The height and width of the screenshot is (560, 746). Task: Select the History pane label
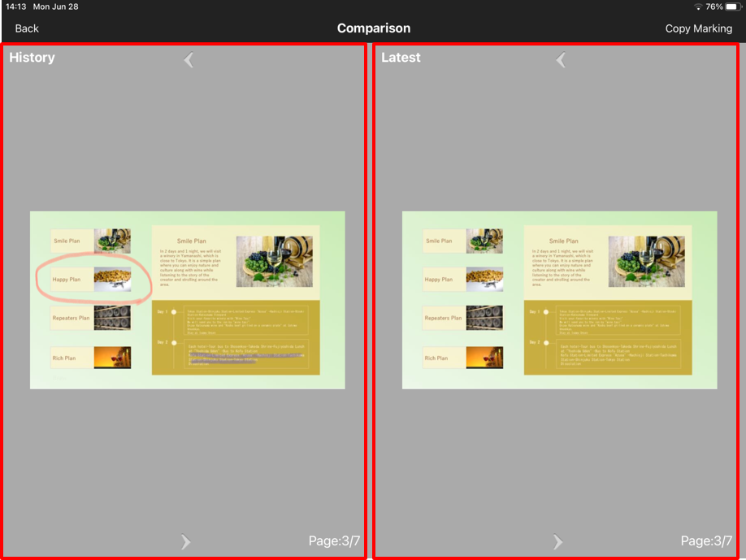click(33, 58)
